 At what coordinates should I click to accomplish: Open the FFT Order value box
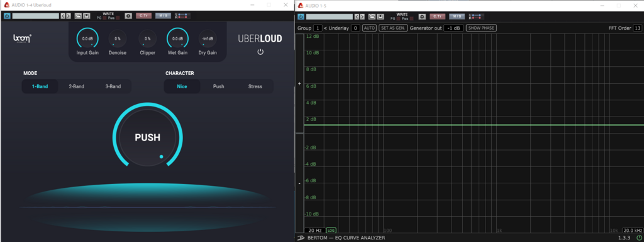pyautogui.click(x=637, y=28)
